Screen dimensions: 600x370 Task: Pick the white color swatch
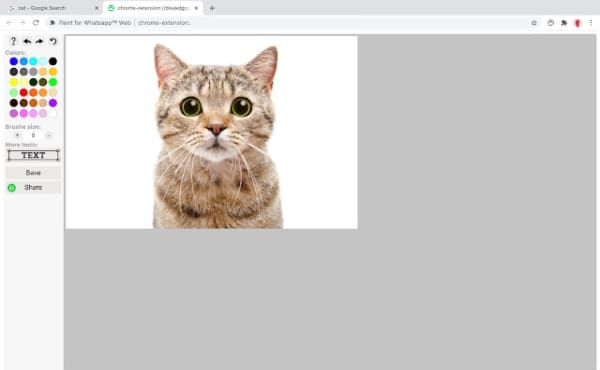53,113
